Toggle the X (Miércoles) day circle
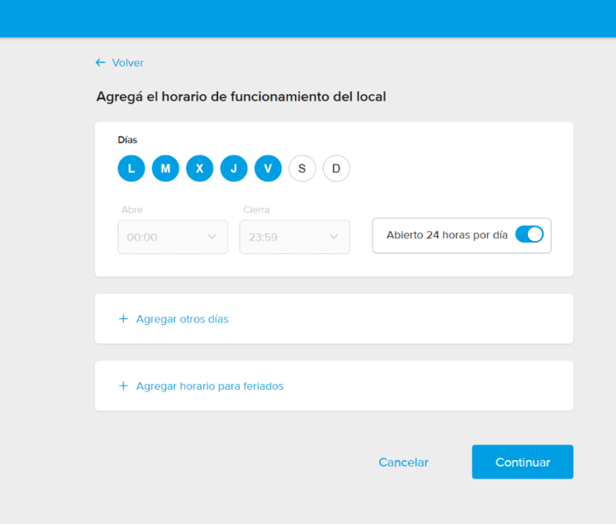Viewport: 616px width, 524px height. pos(200,169)
